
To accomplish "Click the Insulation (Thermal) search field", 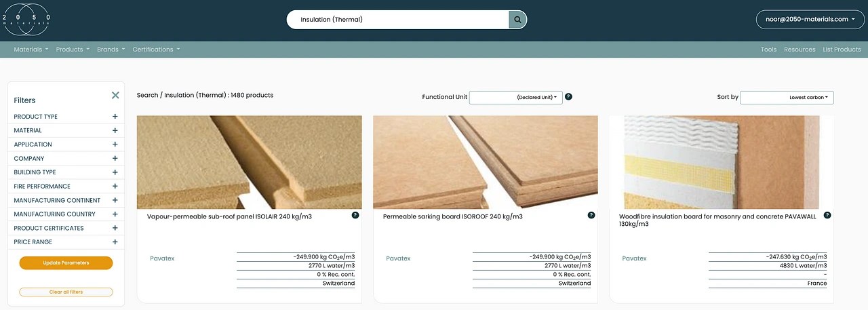I will coord(398,20).
